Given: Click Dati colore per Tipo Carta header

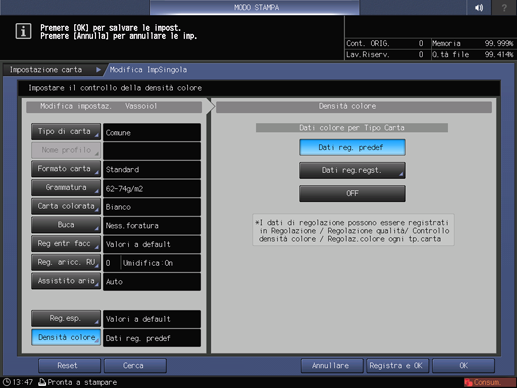Looking at the screenshot, I should pos(352,128).
